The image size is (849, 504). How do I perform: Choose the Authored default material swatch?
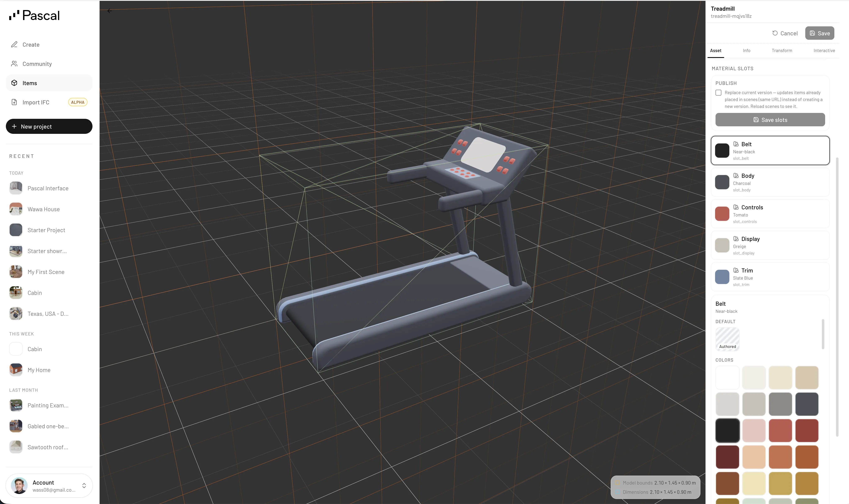tap(727, 339)
